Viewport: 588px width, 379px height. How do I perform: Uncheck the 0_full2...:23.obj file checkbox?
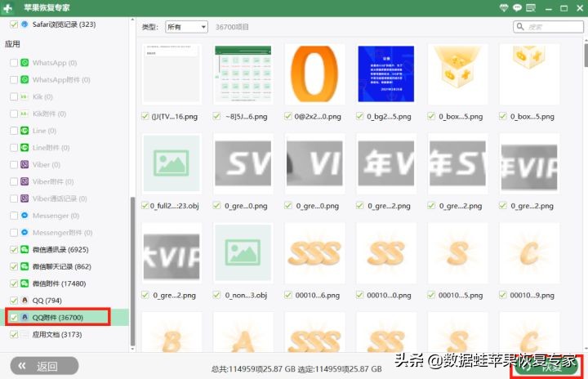(x=145, y=206)
